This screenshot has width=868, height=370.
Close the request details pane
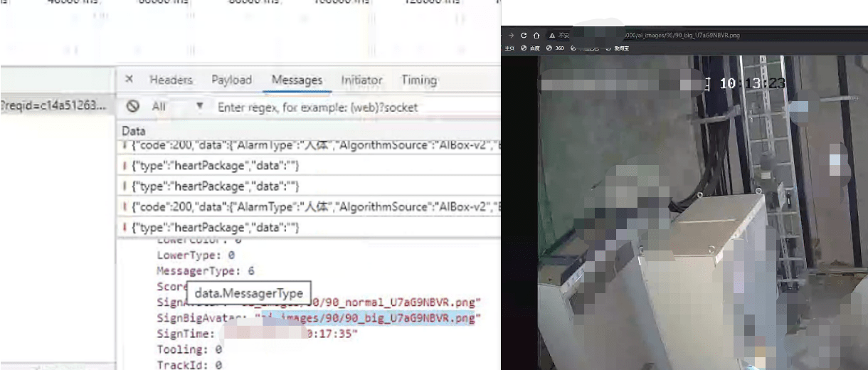(x=129, y=80)
